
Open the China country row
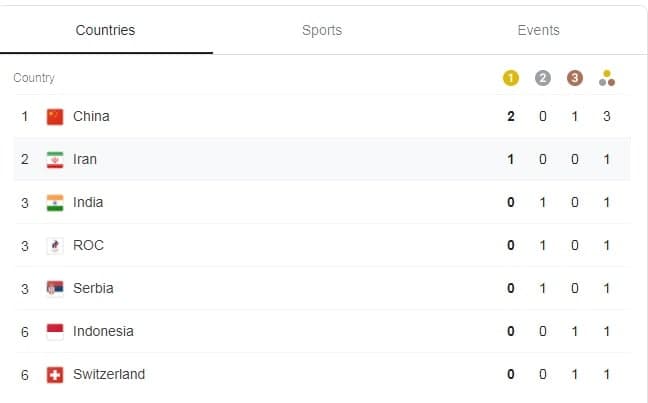[x=322, y=117]
